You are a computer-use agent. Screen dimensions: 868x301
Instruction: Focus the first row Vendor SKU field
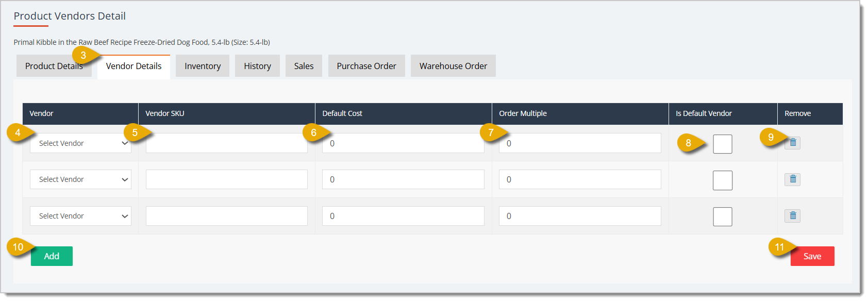coord(227,143)
